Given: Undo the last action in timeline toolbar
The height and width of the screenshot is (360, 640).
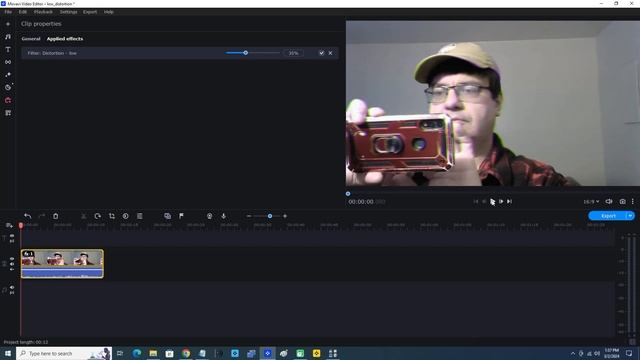Looking at the screenshot, I should click(x=27, y=216).
